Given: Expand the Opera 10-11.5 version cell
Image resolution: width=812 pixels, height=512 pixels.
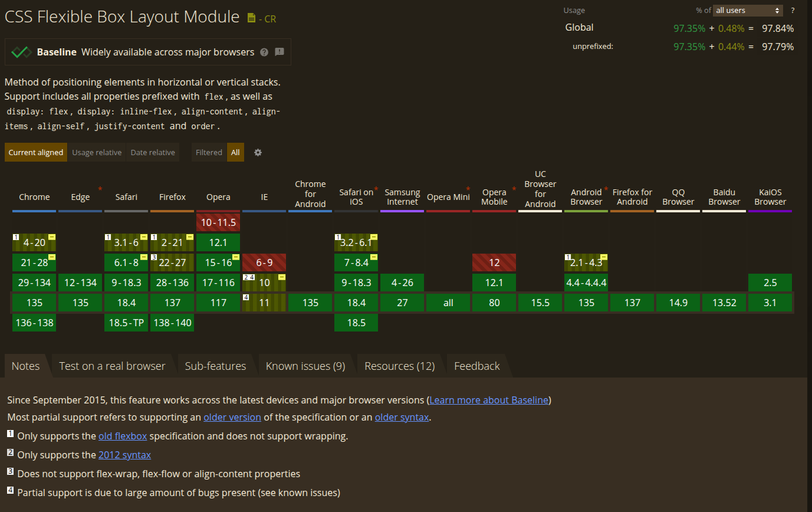Looking at the screenshot, I should click(218, 222).
